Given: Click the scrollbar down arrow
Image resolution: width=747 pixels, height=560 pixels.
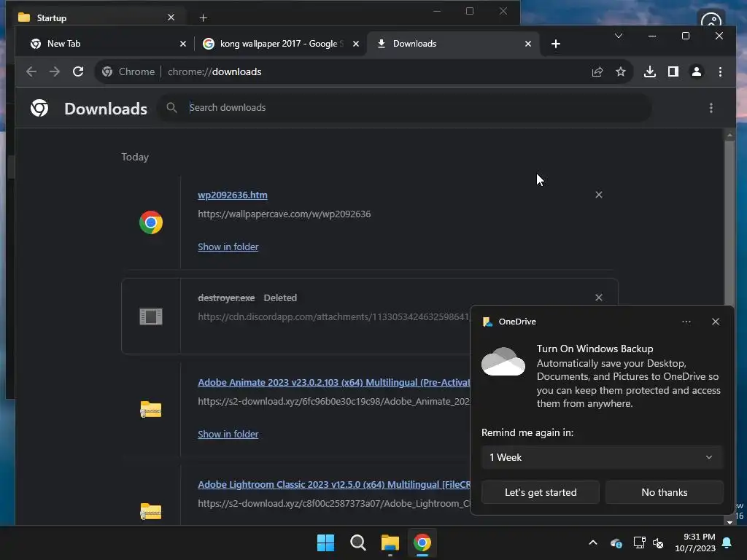Looking at the screenshot, I should [x=729, y=521].
